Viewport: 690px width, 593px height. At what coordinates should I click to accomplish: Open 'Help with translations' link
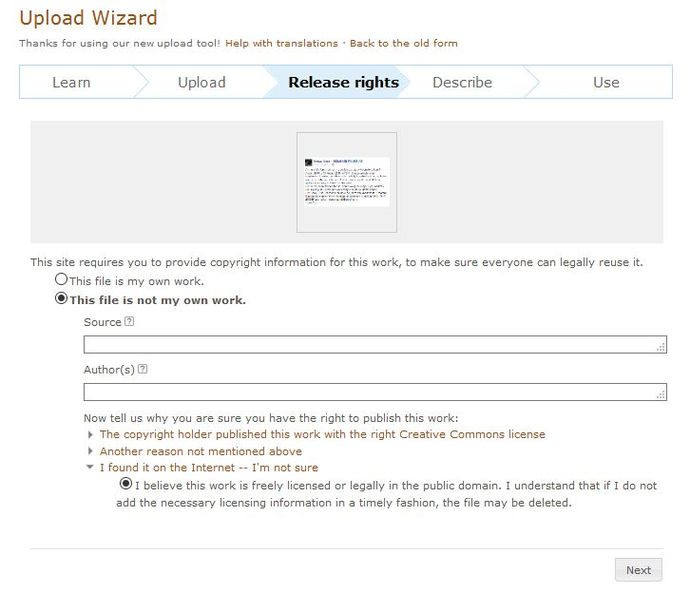tap(281, 43)
